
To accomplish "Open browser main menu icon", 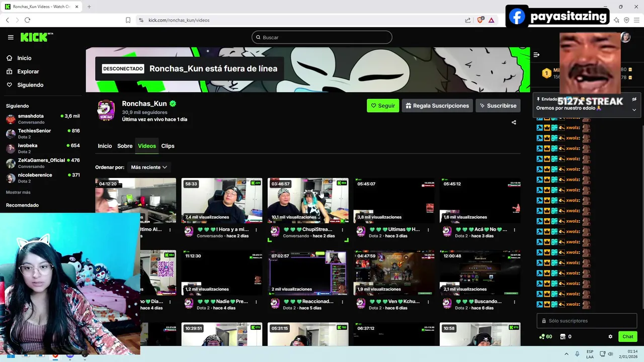I will tap(636, 20).
